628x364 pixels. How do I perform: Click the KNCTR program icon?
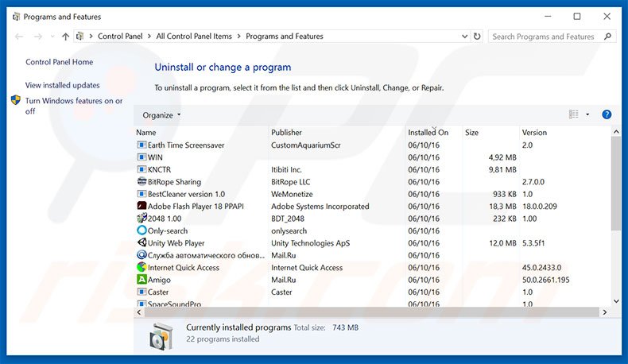tap(141, 169)
